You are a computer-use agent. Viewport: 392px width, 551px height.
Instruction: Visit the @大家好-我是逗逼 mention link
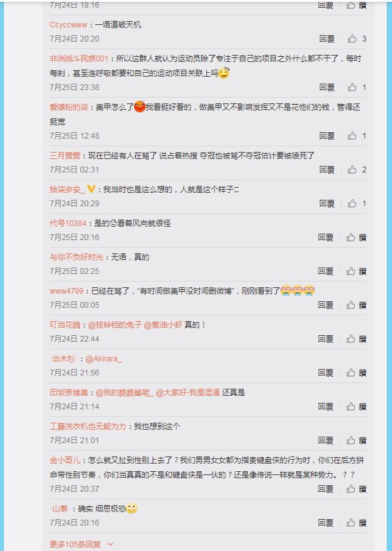[188, 393]
